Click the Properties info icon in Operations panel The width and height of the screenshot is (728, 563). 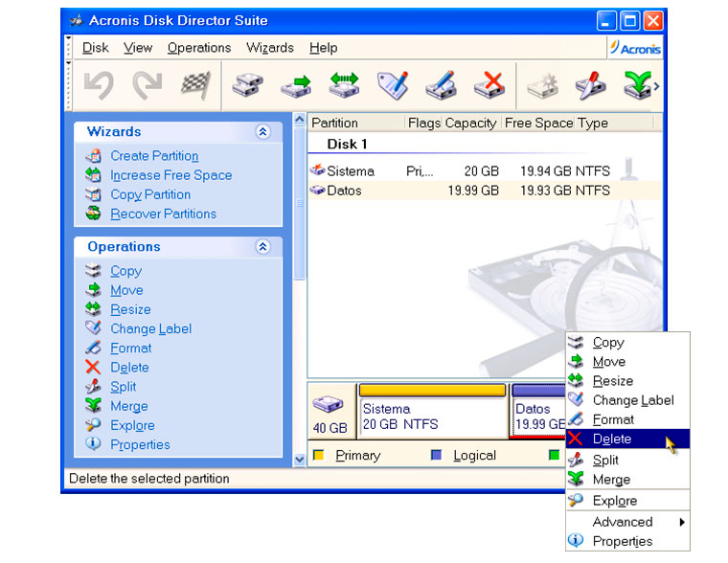93,444
